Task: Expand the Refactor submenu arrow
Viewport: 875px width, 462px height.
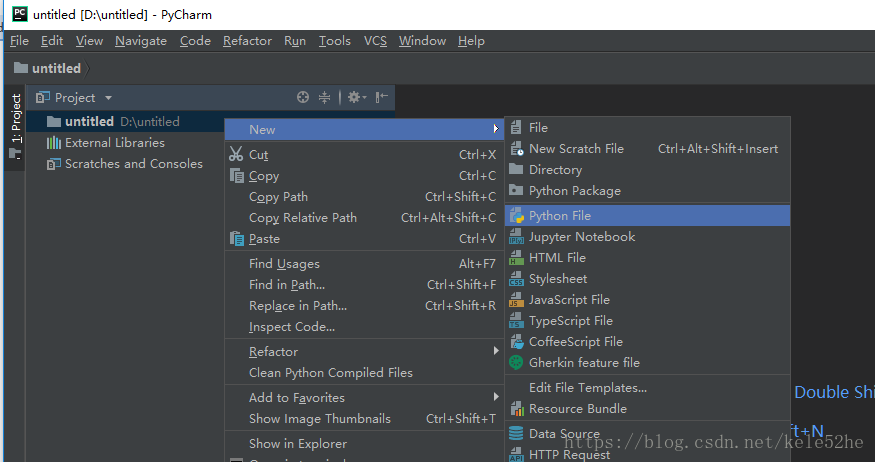Action: (495, 351)
